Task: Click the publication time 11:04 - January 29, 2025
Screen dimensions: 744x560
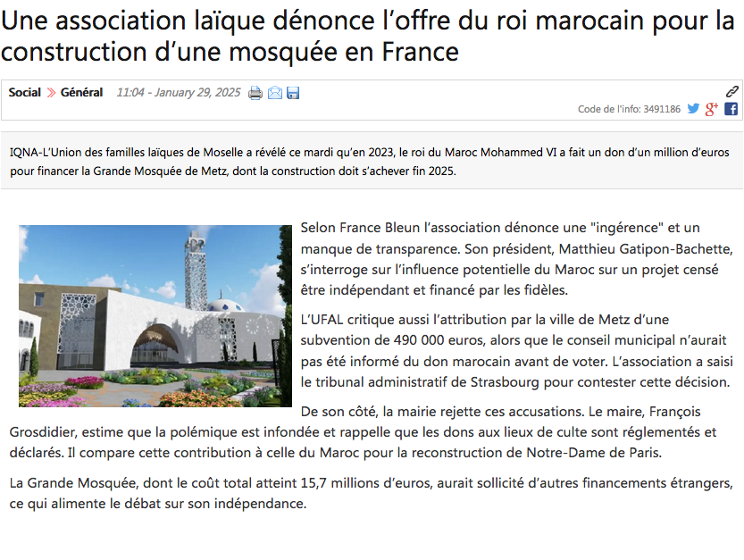Action: (179, 93)
